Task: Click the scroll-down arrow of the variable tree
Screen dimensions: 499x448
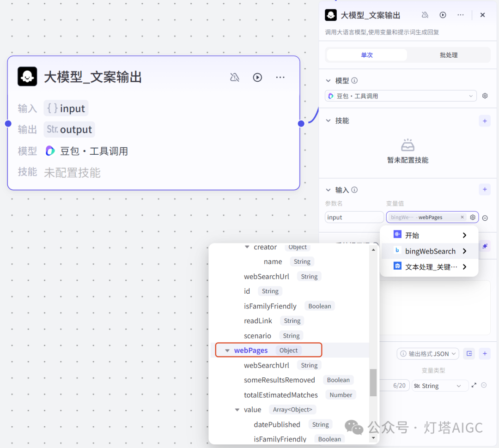Action: point(373,438)
